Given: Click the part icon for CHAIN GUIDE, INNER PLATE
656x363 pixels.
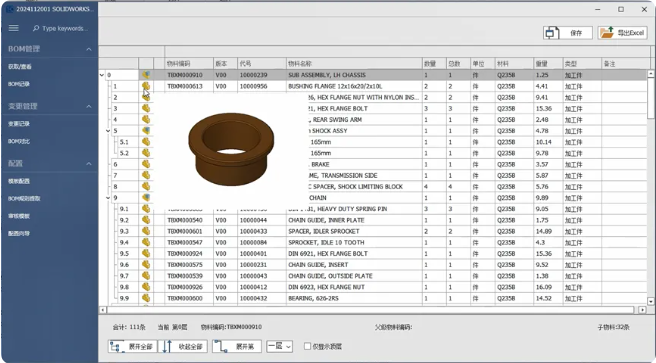Looking at the screenshot, I should pyautogui.click(x=146, y=220).
